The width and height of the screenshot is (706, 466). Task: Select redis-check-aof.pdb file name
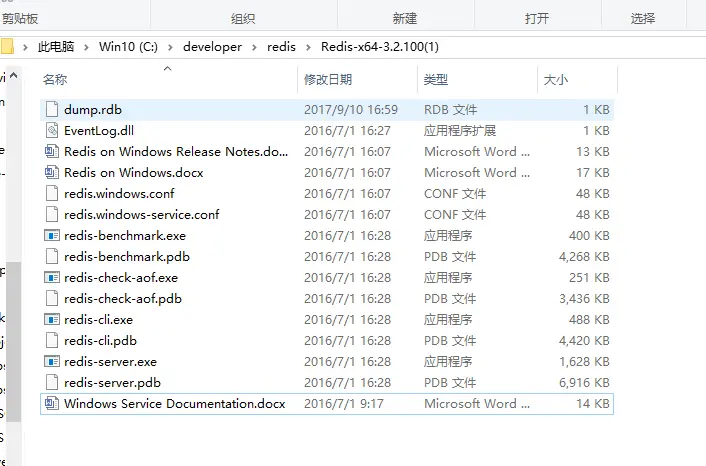click(123, 299)
